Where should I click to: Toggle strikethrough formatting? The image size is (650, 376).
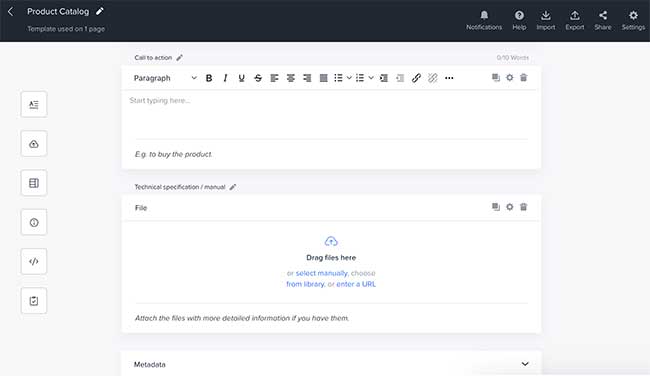(x=258, y=78)
